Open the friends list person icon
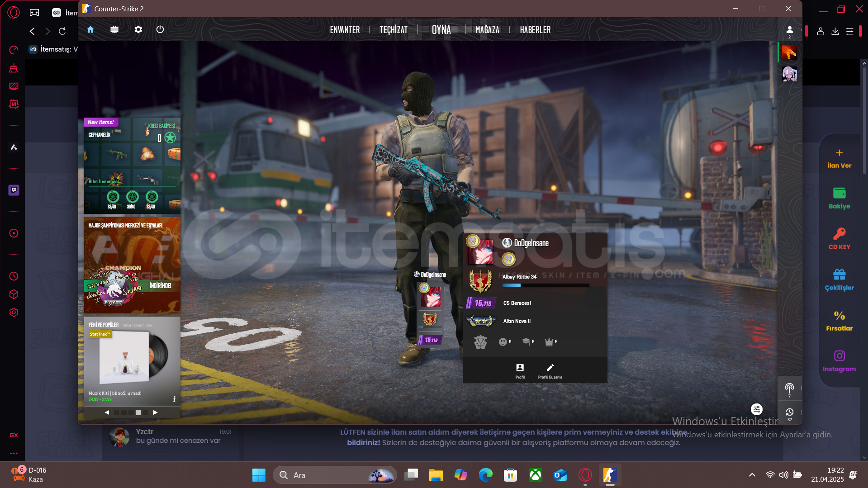The width and height of the screenshot is (868, 488). [790, 31]
